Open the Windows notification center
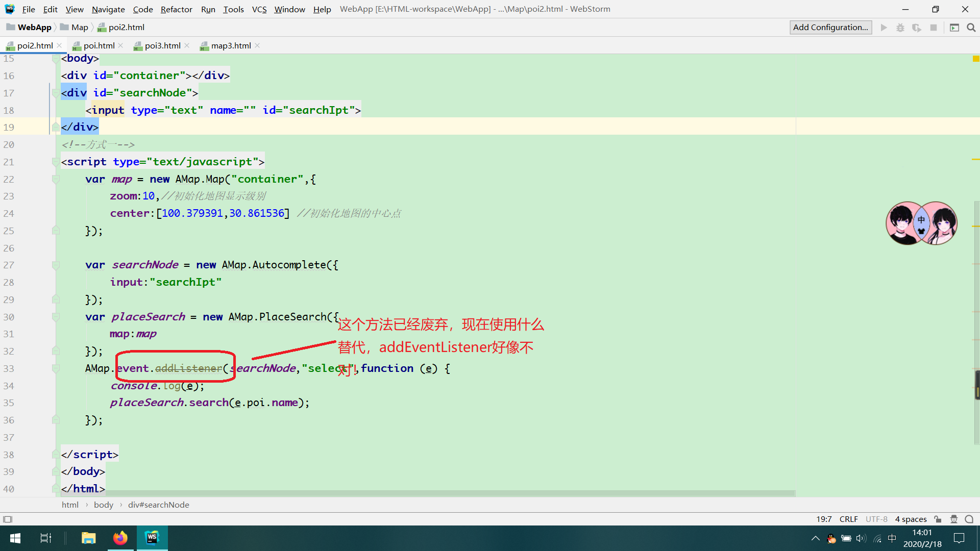Image resolution: width=980 pixels, height=551 pixels. pos(959,538)
